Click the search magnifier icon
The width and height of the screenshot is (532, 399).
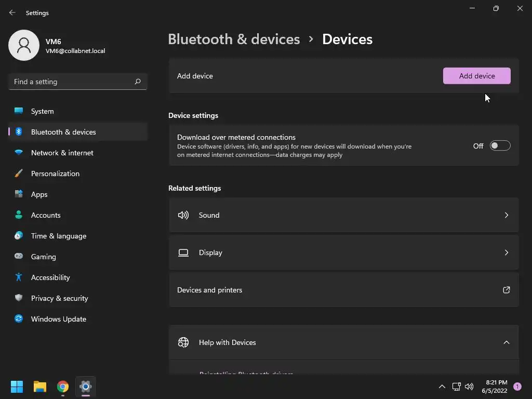point(138,82)
